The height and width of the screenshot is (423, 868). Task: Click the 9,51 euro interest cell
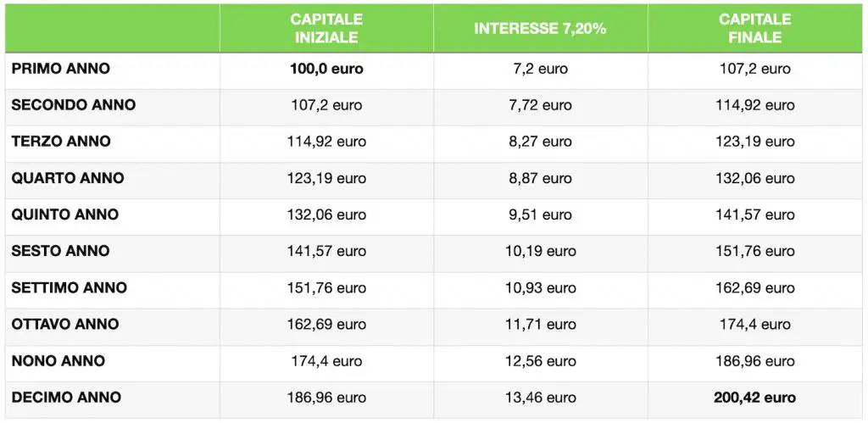(x=540, y=214)
